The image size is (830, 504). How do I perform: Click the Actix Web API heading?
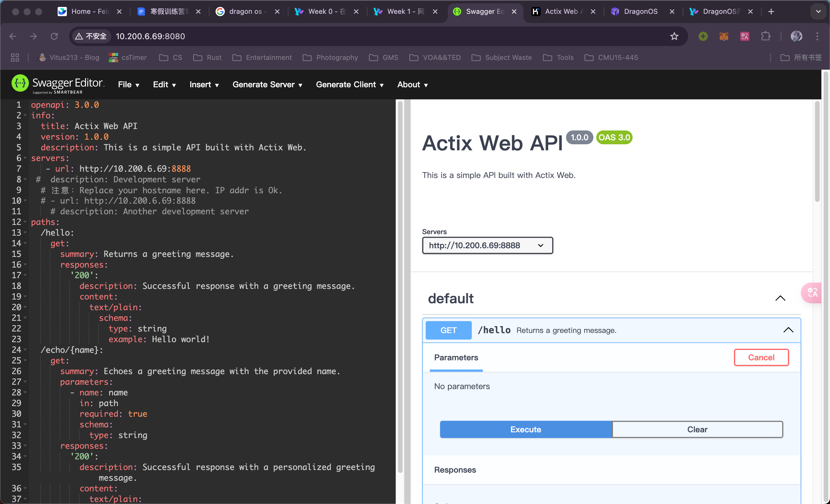(x=492, y=143)
